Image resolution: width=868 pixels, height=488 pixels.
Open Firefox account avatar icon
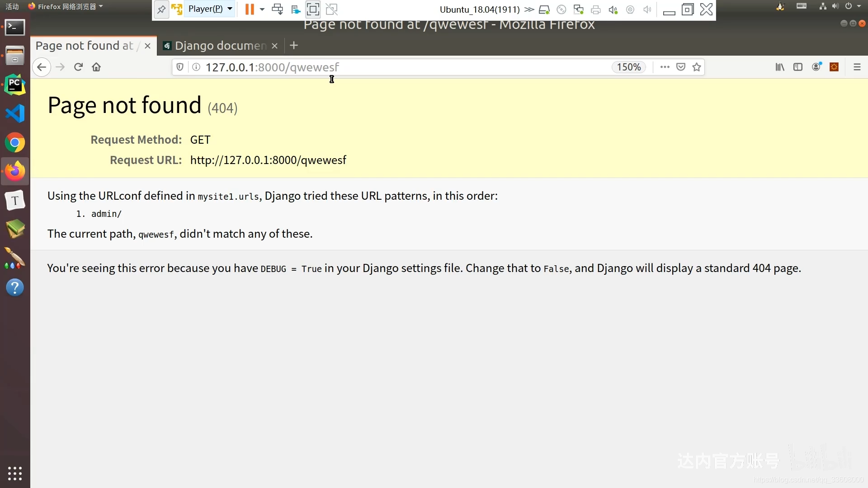tap(816, 67)
